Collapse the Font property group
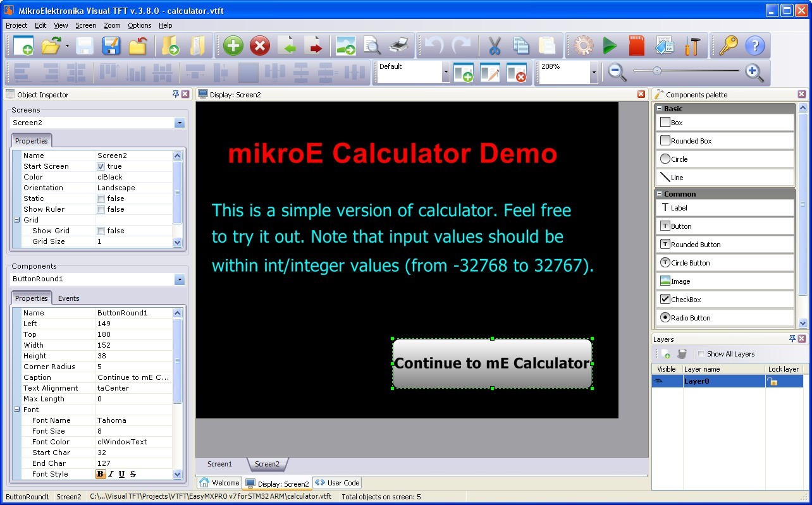The image size is (812, 505). [x=16, y=410]
